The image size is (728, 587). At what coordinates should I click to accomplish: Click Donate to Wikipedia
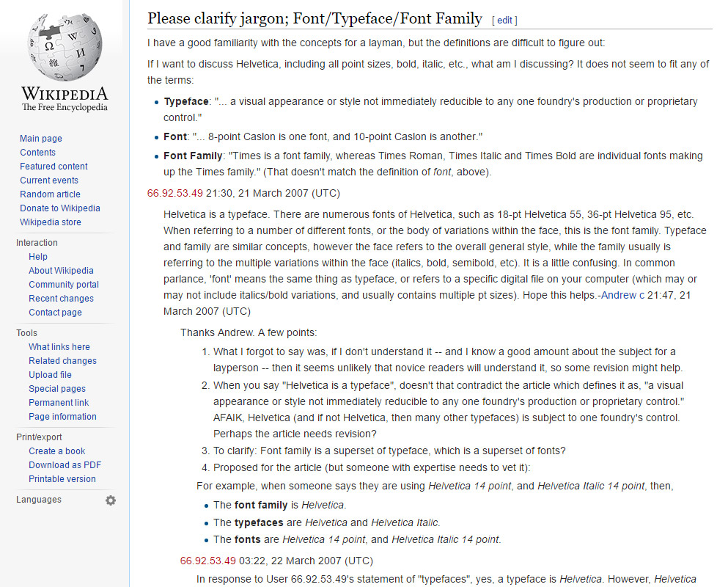click(60, 208)
